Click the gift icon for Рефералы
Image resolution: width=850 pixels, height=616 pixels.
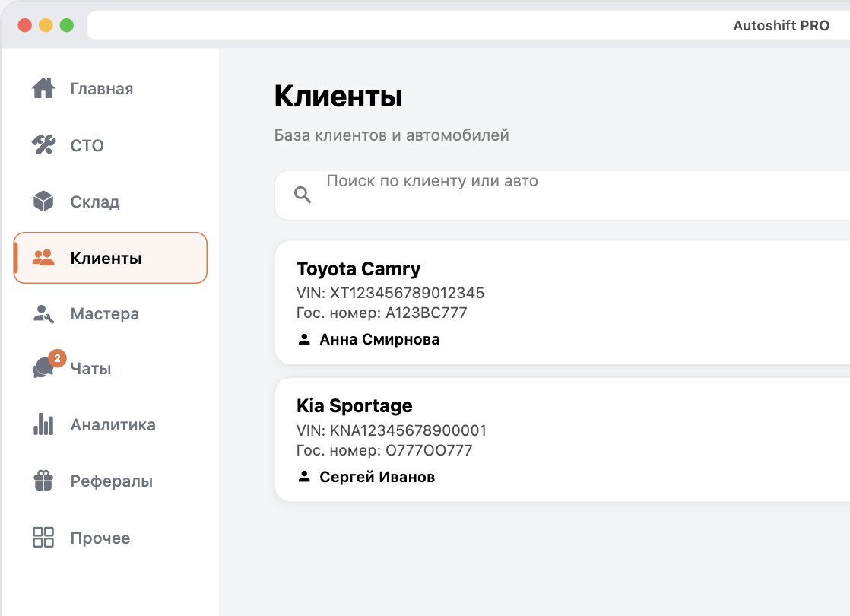(x=43, y=481)
